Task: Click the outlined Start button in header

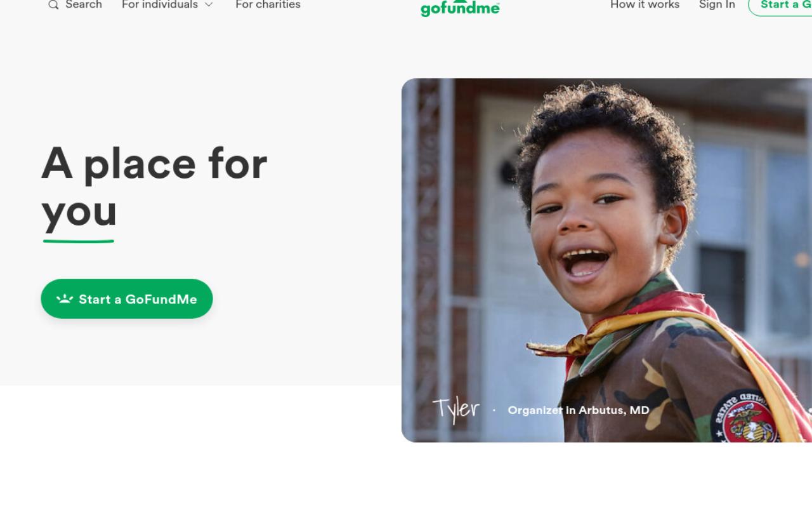Action: click(x=781, y=5)
